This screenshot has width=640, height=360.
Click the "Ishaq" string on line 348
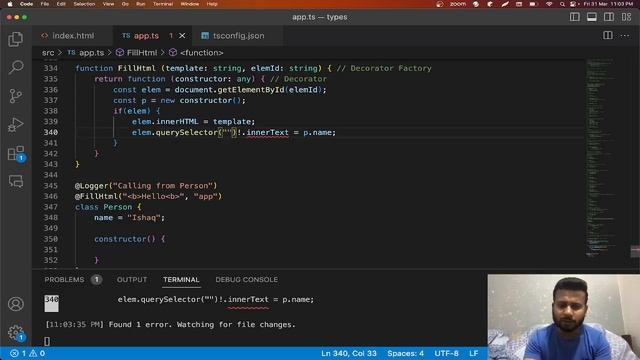point(144,218)
